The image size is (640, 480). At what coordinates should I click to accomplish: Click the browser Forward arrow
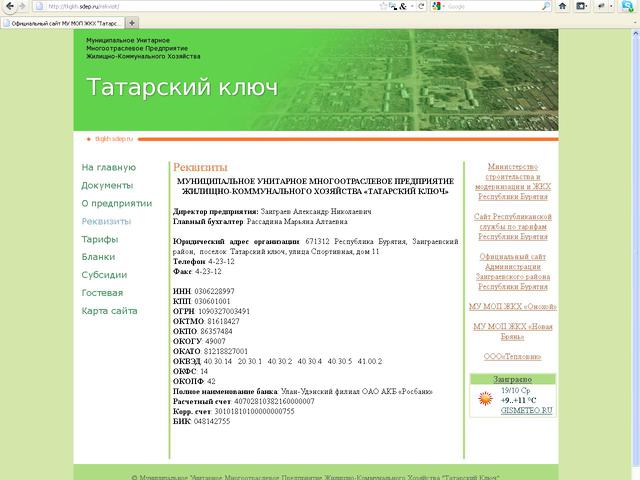[22, 6]
